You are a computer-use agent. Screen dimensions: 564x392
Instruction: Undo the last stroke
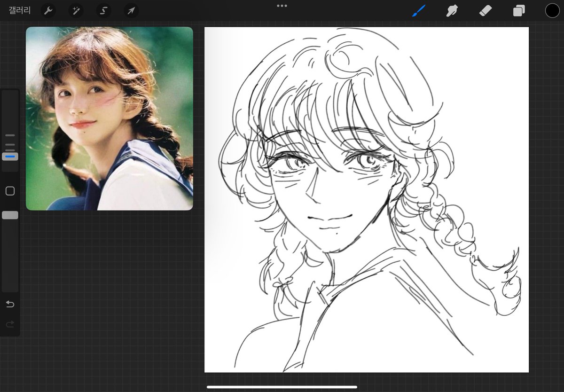pos(10,304)
